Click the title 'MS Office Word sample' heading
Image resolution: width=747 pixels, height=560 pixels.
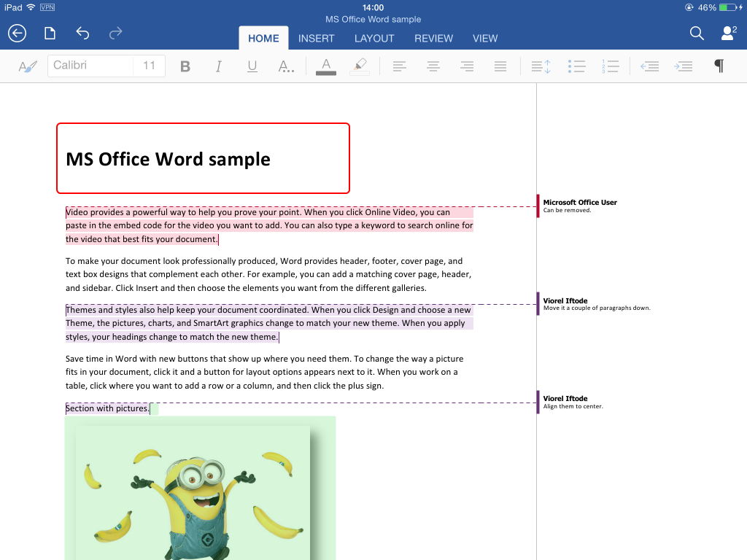click(x=169, y=159)
